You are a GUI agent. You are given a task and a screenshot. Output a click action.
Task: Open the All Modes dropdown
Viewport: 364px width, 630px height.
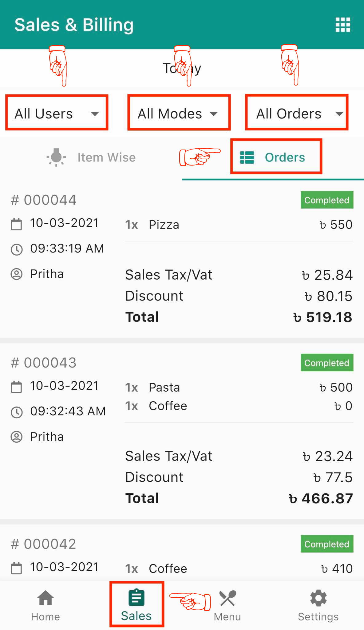pos(179,114)
